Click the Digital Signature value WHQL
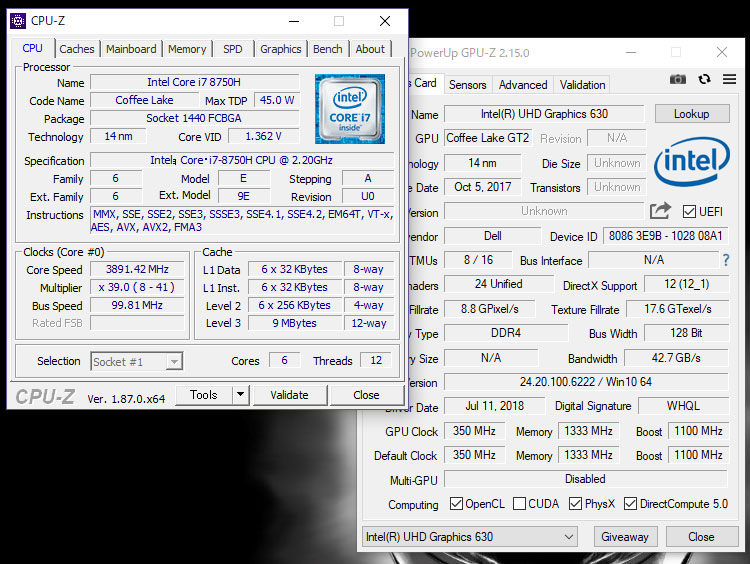 684,406
